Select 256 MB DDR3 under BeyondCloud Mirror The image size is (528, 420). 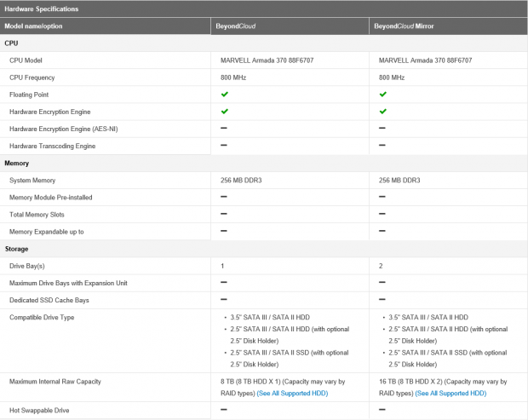(399, 181)
